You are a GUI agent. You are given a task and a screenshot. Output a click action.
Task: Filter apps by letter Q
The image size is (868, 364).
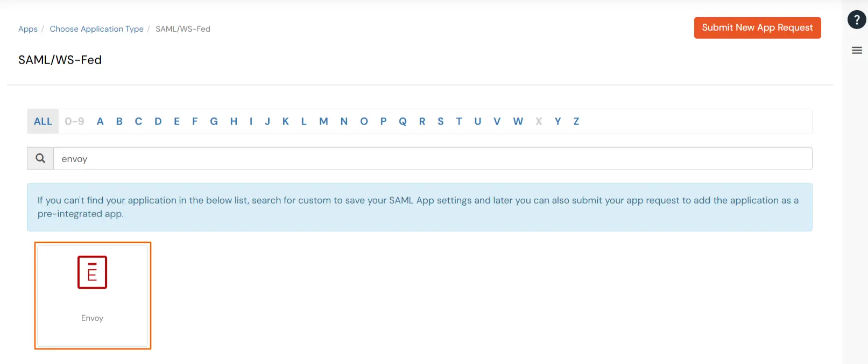pyautogui.click(x=403, y=122)
